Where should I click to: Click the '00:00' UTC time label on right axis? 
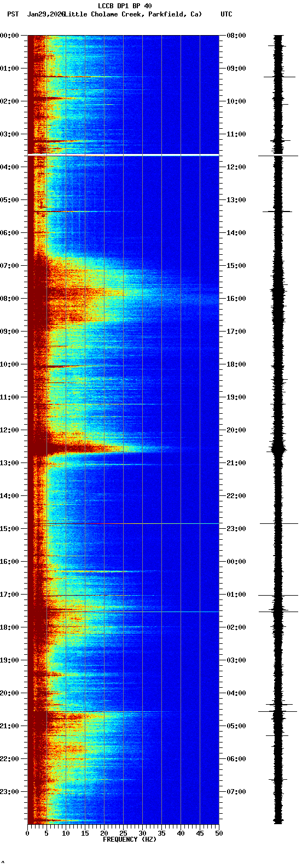[x=236, y=562]
